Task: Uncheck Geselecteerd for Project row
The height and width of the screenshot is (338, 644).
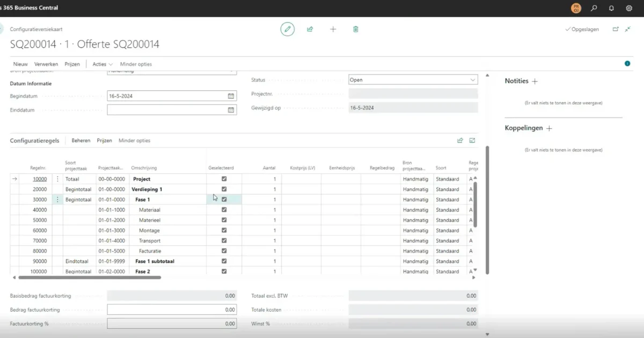Action: click(x=224, y=179)
